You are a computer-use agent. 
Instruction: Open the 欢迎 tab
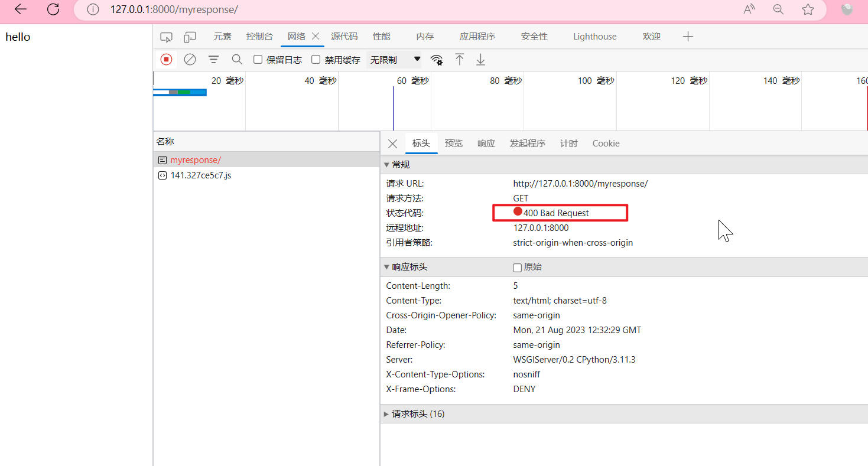coord(652,37)
